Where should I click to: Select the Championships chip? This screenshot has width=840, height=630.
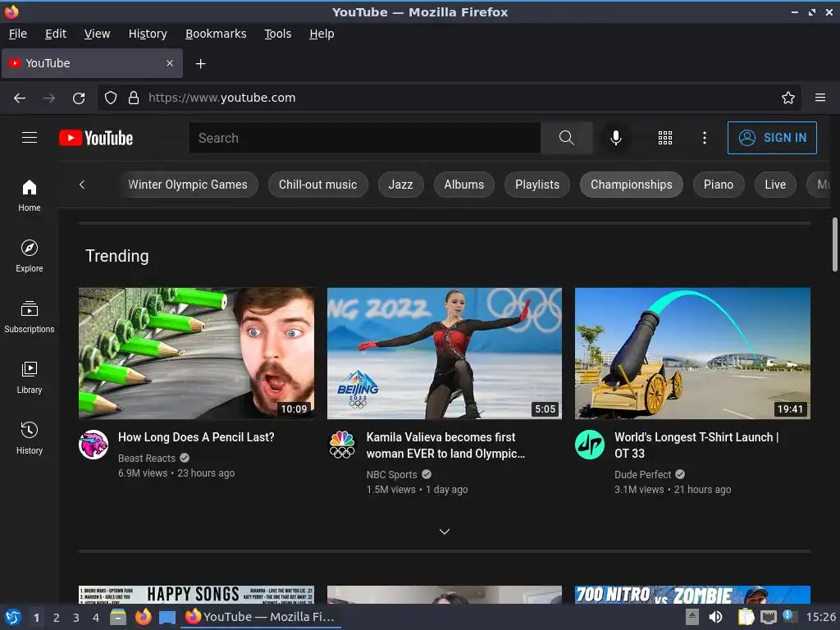pyautogui.click(x=632, y=185)
